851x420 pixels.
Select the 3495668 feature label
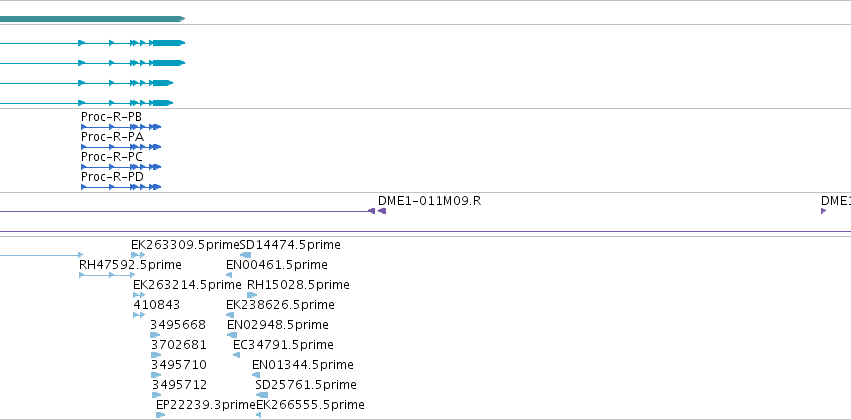coord(178,325)
